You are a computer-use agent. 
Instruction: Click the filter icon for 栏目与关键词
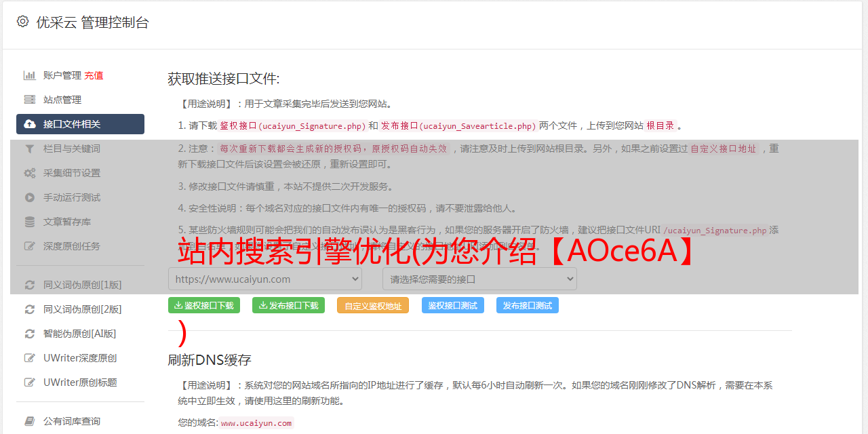click(30, 149)
